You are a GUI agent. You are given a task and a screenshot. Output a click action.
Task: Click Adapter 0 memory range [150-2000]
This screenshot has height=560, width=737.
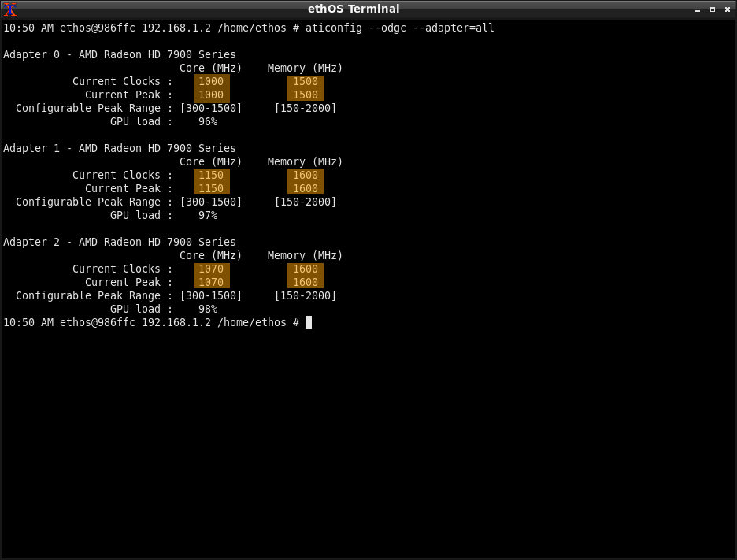coord(306,108)
